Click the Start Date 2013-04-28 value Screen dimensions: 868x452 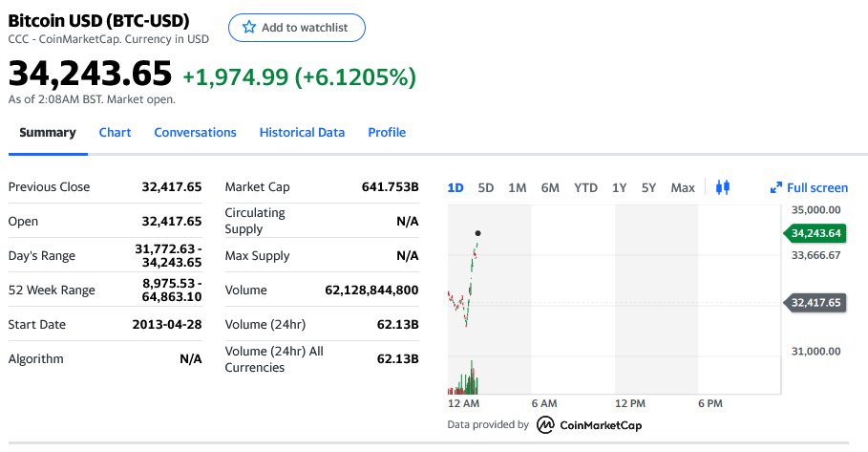[166, 324]
